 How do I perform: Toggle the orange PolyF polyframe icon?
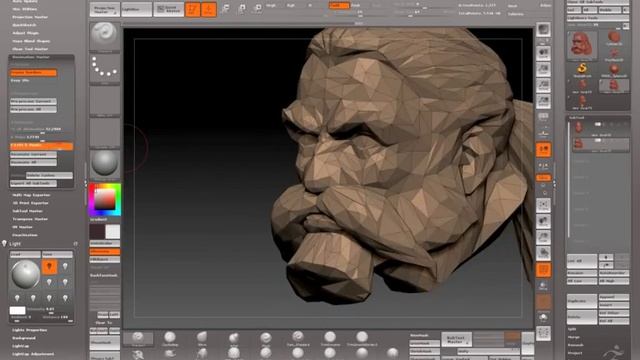(543, 270)
